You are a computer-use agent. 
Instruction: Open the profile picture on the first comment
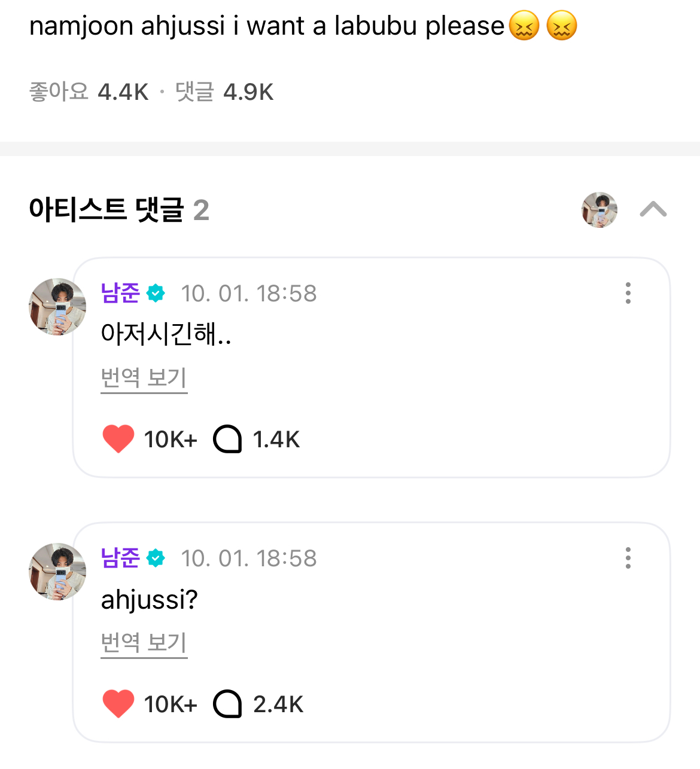[x=57, y=307]
